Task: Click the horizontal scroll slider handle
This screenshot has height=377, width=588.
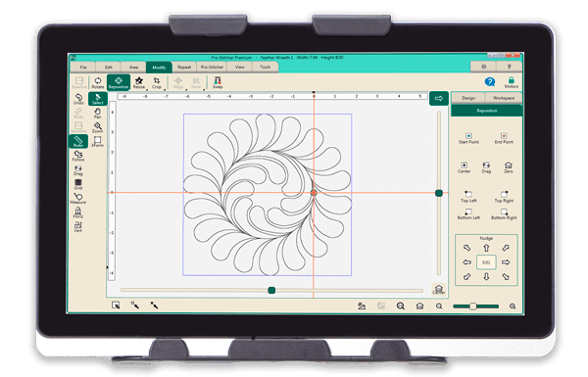Action: pos(271,290)
